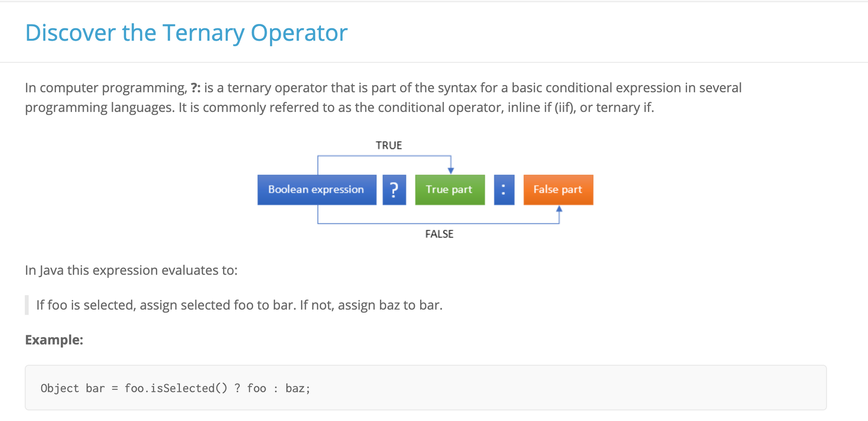Click the "Discover the Ternary Operator" heading

pyautogui.click(x=186, y=33)
